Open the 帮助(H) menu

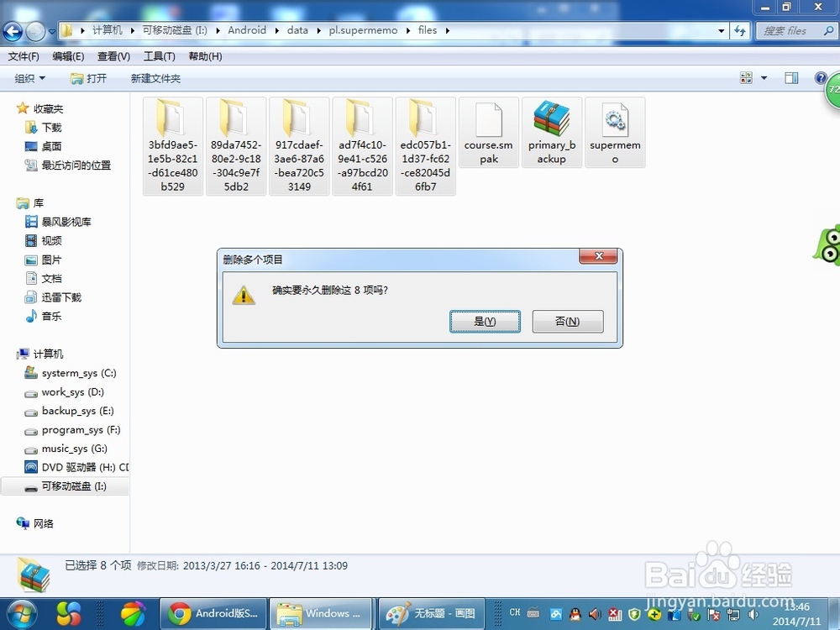(205, 56)
